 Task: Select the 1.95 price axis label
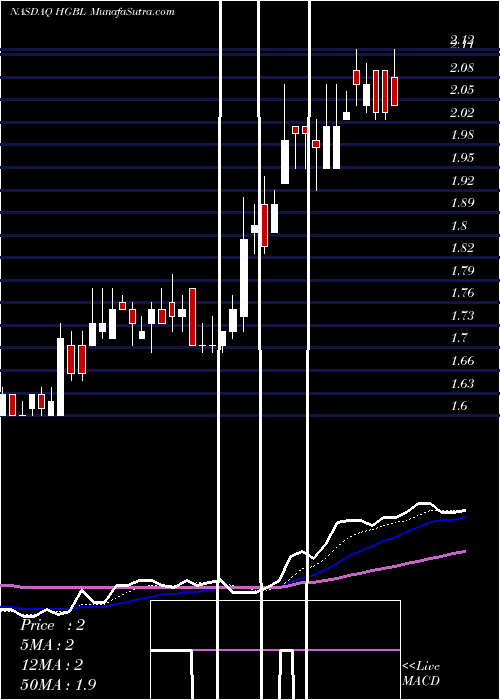coord(462,158)
